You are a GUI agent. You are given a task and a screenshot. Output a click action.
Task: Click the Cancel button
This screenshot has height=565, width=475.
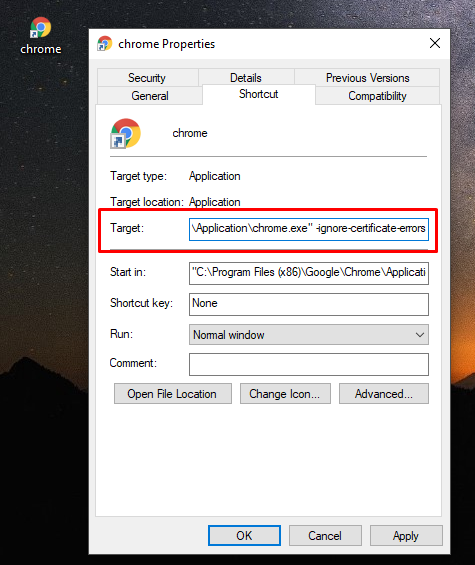point(325,535)
